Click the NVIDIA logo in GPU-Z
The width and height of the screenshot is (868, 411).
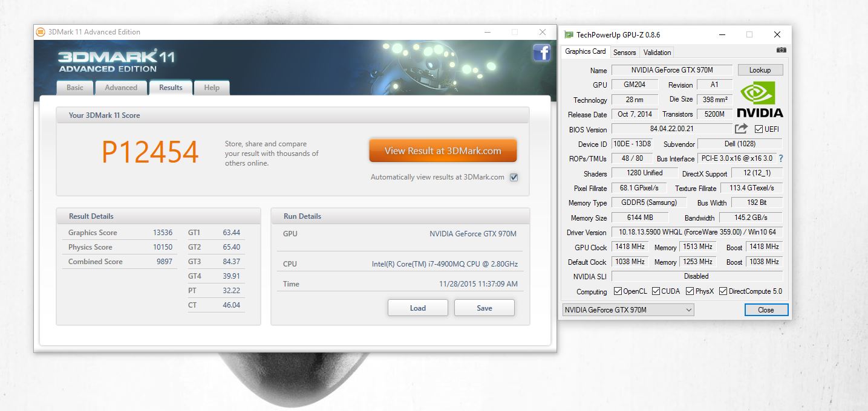pyautogui.click(x=760, y=100)
